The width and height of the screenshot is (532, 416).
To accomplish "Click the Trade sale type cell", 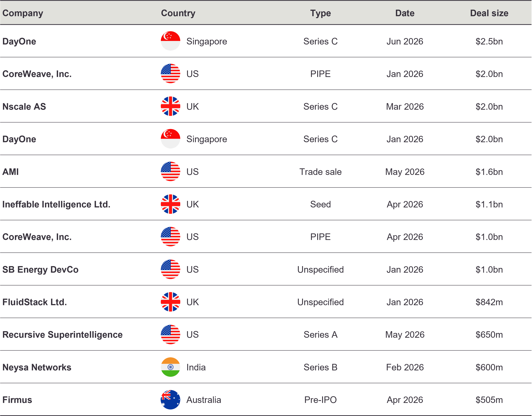I will pyautogui.click(x=320, y=172).
